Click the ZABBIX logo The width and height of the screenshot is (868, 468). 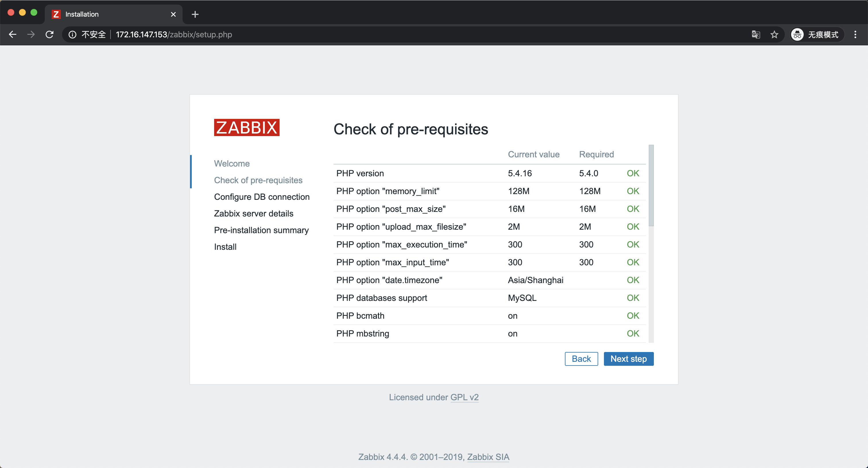(x=247, y=127)
